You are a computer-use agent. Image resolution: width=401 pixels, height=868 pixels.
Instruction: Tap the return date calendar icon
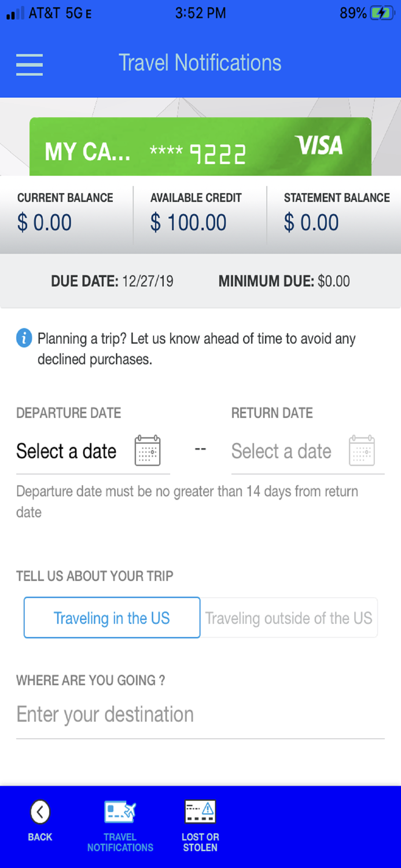pos(362,451)
